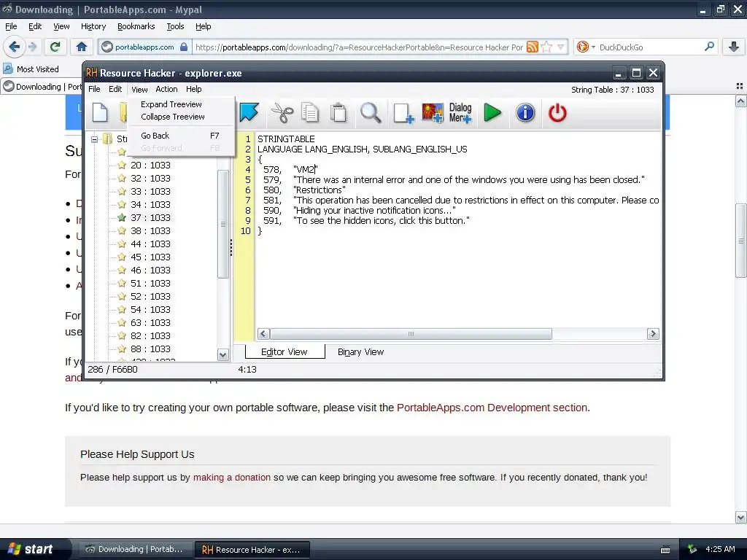Screen dimensions: 747x560
Task: Click the blue Info icon
Action: click(525, 113)
